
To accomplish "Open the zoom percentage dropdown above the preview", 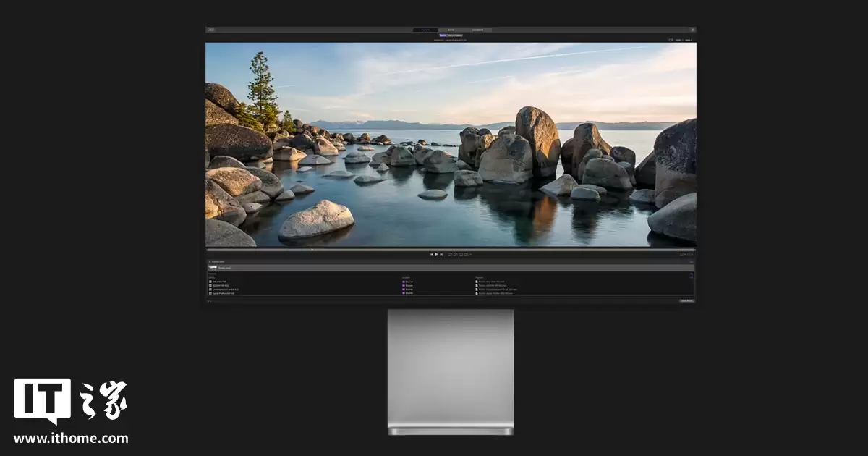I will point(681,254).
